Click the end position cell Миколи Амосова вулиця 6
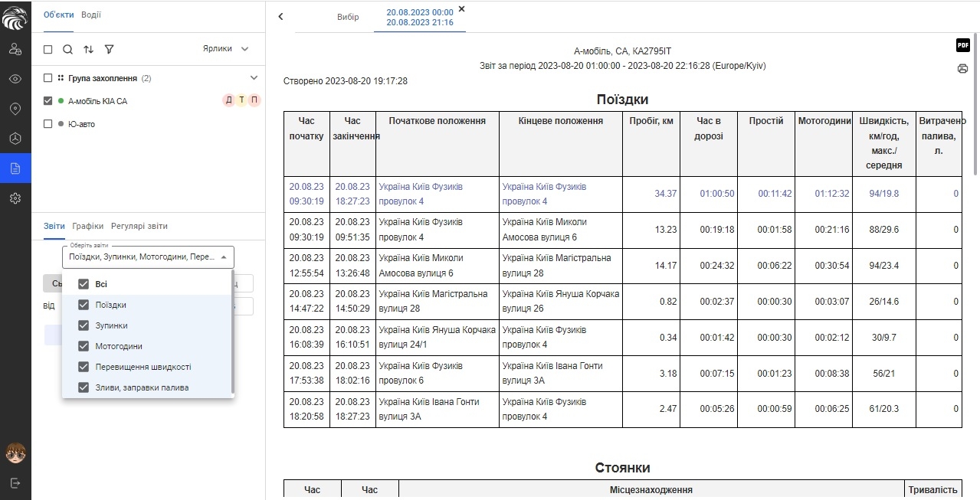 (x=560, y=229)
